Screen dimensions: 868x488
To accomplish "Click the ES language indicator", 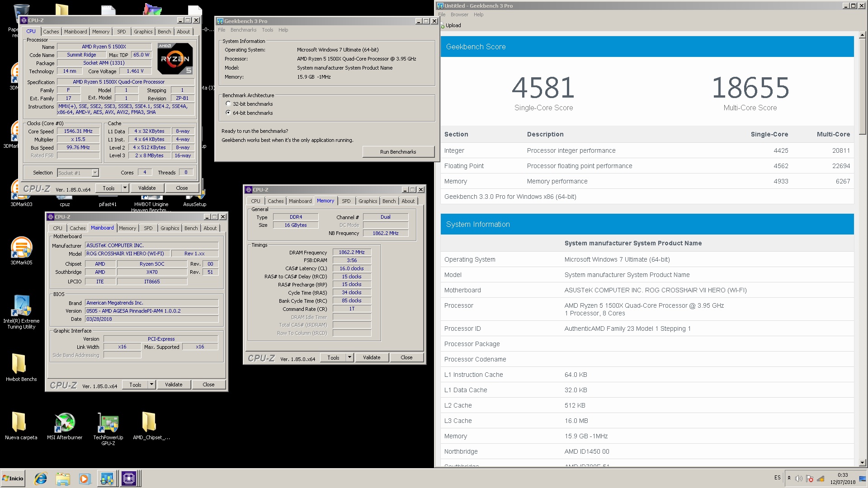I will click(777, 478).
